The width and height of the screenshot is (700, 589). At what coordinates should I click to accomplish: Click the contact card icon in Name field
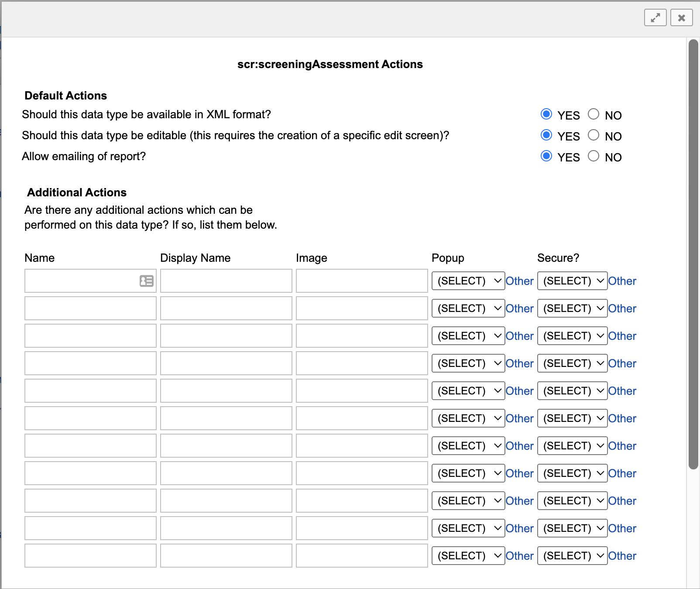coord(146,281)
